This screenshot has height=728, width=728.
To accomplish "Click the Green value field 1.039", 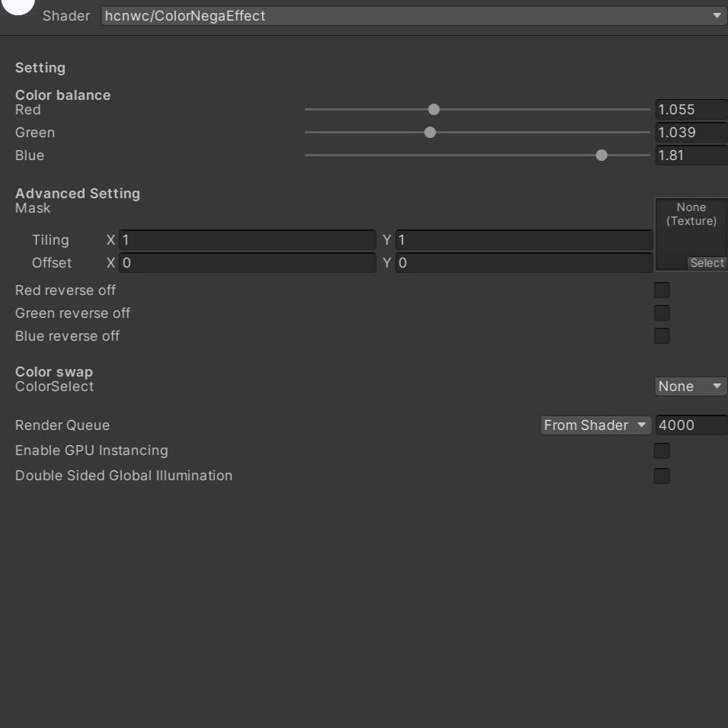I will (691, 133).
